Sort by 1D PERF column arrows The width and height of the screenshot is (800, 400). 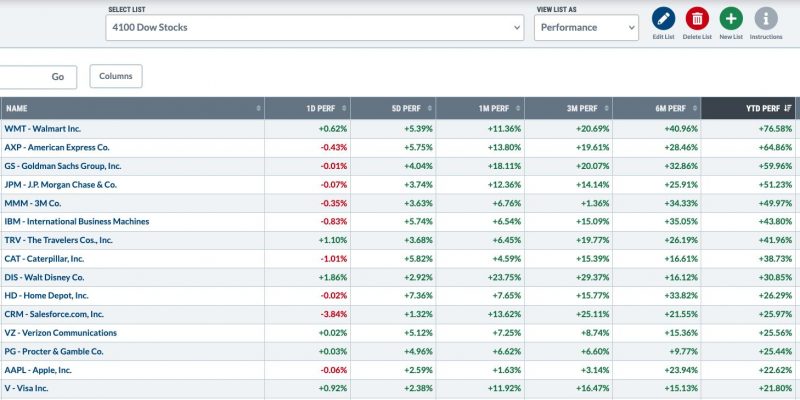(344, 108)
